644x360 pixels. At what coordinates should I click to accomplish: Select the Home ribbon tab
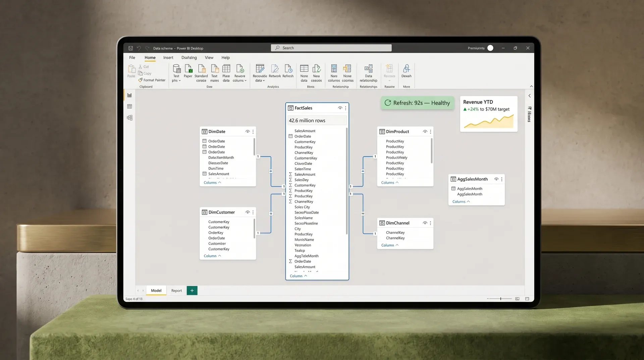pos(150,58)
